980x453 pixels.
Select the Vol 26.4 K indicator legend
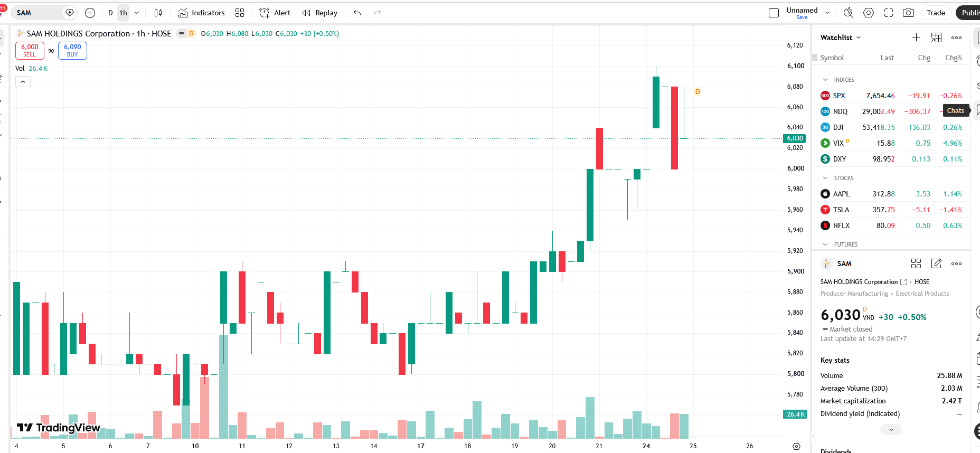[32, 69]
